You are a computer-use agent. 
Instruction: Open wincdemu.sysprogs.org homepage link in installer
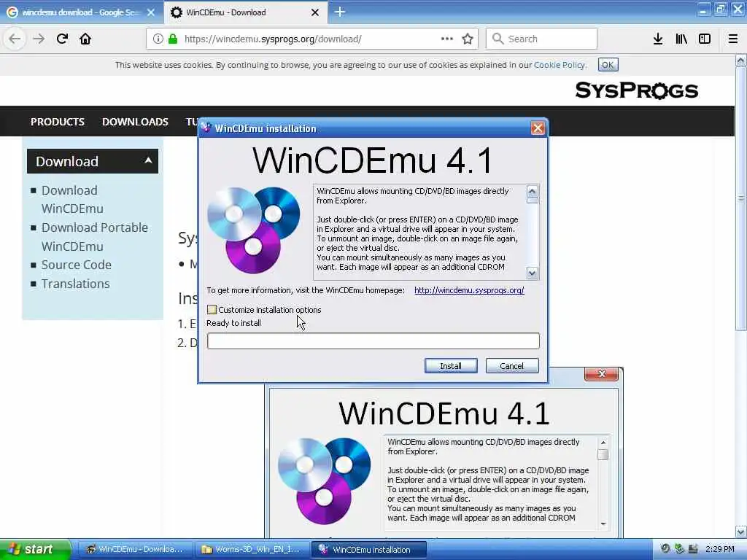coord(469,290)
